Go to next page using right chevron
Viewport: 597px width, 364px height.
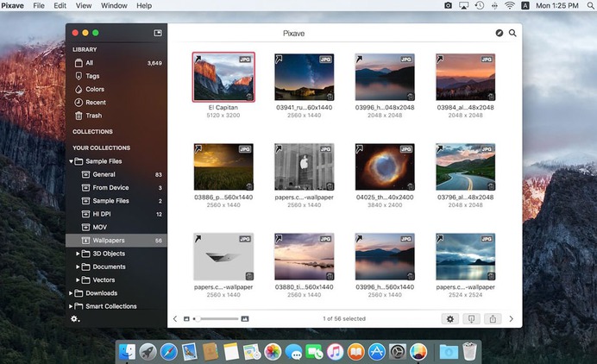pos(511,318)
